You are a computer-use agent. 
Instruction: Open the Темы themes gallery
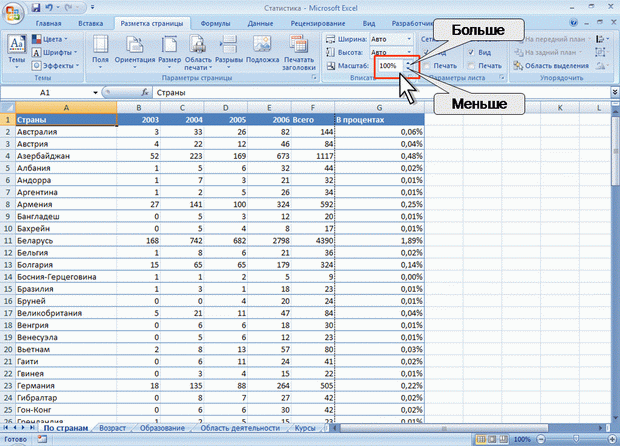pos(17,52)
